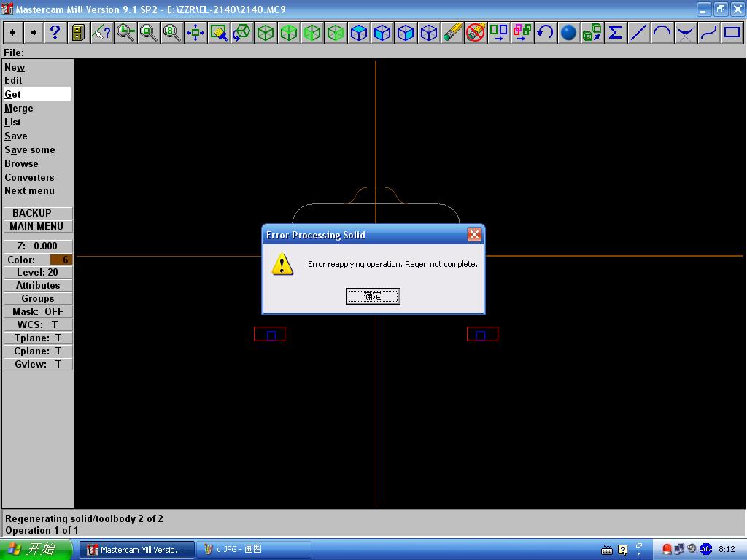Click the Tplane: T button

coord(38,338)
